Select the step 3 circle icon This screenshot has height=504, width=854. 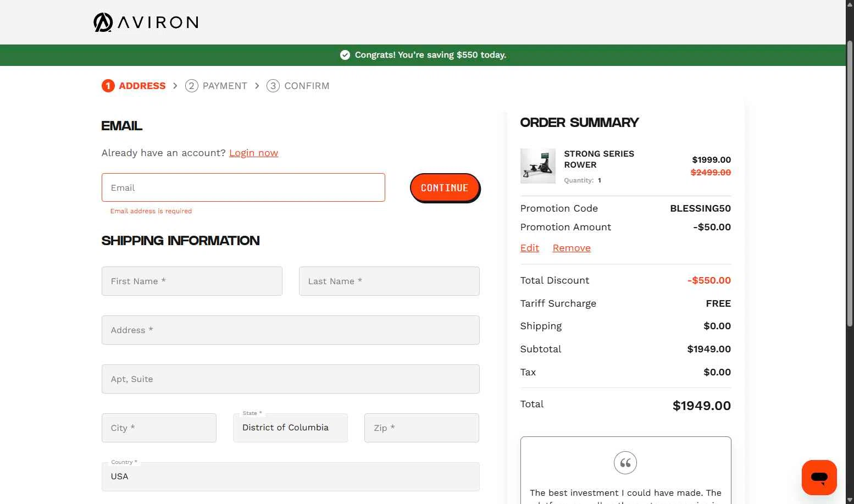point(273,86)
